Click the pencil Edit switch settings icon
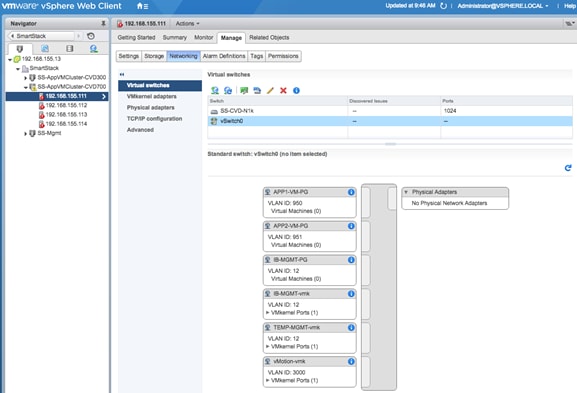 click(270, 91)
